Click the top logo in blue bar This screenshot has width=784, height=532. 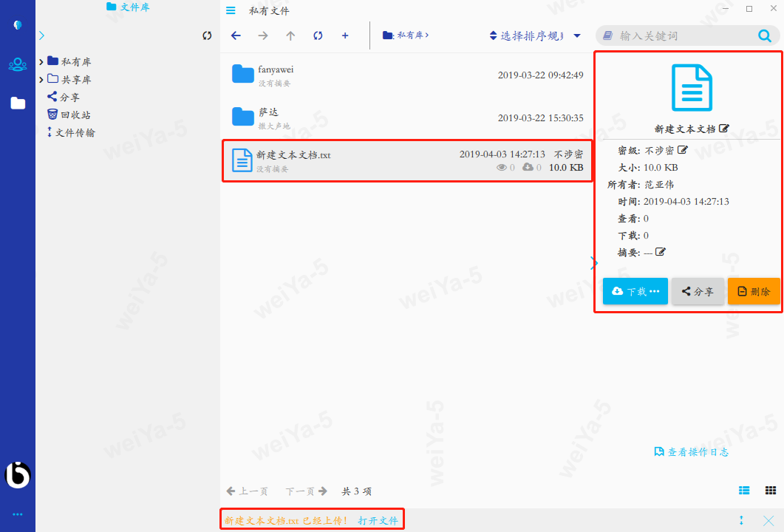(x=18, y=25)
